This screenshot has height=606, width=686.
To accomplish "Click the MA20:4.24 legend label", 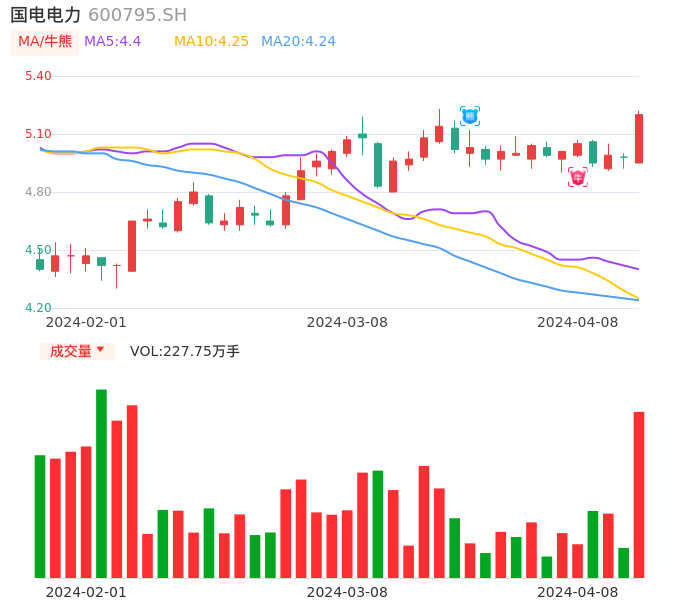I will click(298, 42).
